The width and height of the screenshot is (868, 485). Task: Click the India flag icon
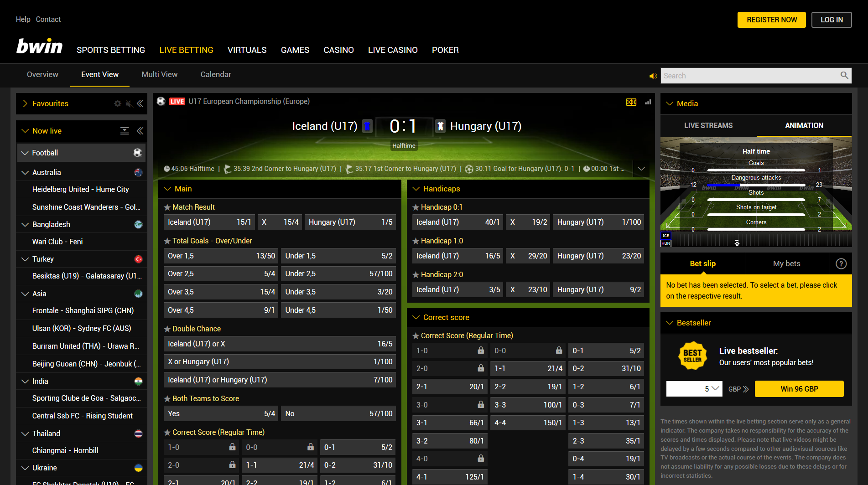pyautogui.click(x=138, y=381)
